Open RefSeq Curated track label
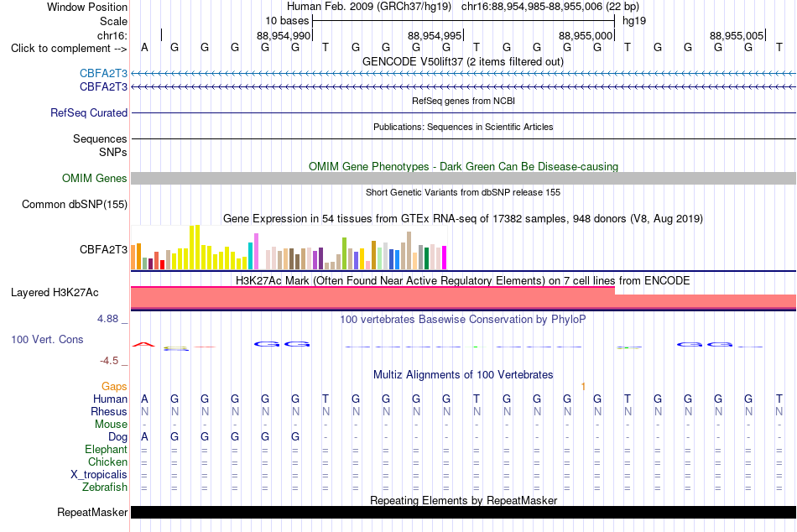The image size is (797, 532). (x=88, y=113)
